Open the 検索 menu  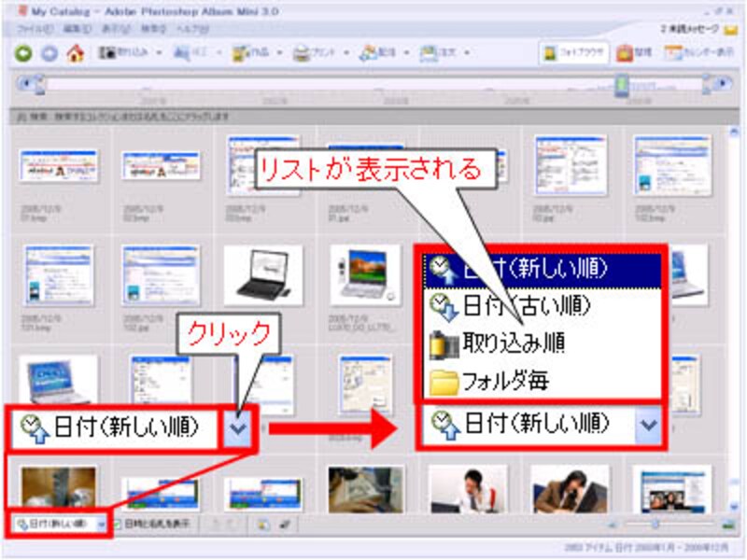pos(153,29)
